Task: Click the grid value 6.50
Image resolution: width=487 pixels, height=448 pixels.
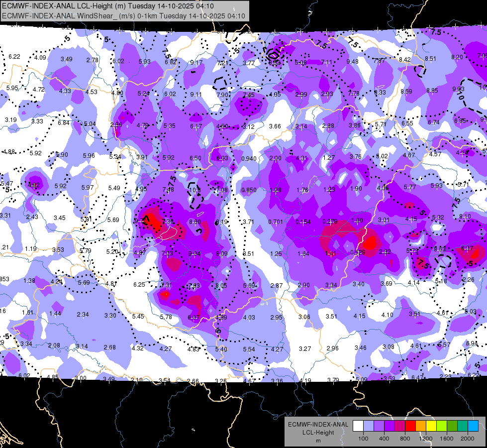Action: tap(195, 158)
